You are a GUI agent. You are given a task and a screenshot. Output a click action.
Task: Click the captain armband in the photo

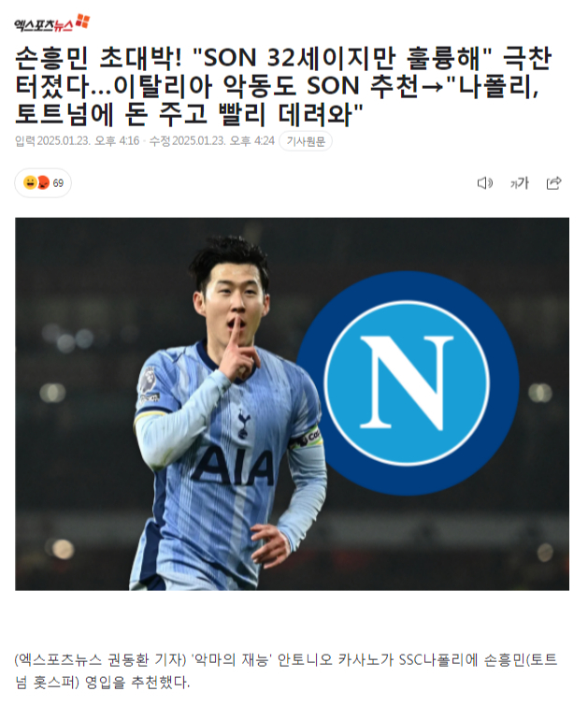(307, 437)
